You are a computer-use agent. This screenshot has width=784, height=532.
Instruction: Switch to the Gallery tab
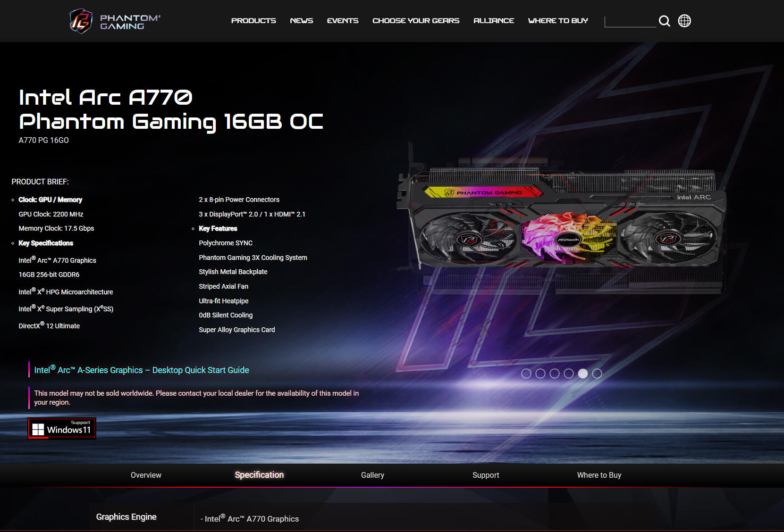(372, 475)
